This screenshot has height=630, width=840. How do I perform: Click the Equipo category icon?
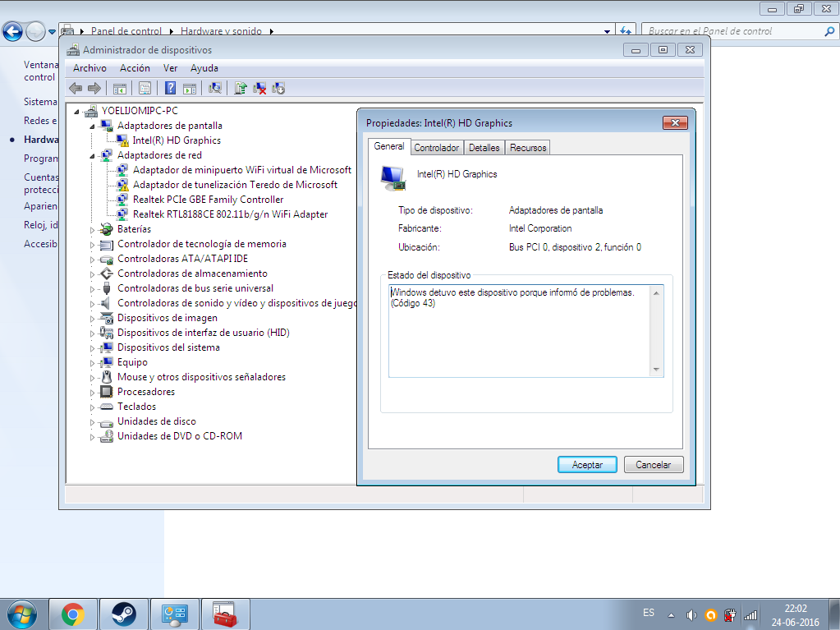[107, 363]
